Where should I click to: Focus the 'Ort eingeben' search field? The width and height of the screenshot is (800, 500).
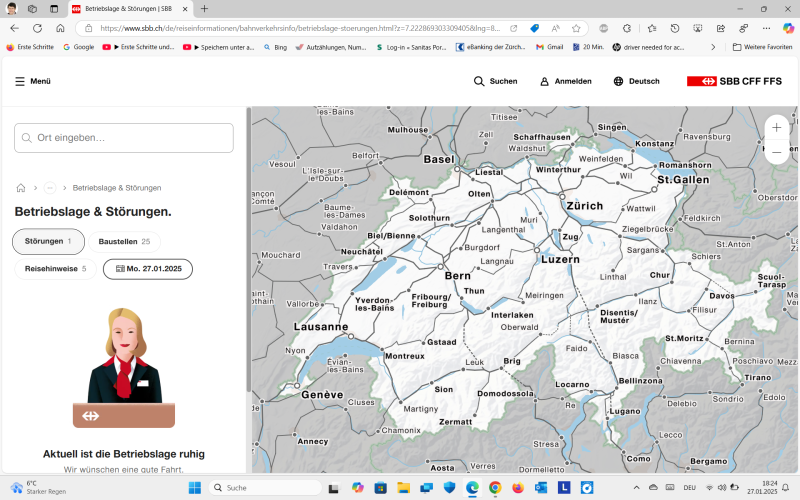[124, 138]
